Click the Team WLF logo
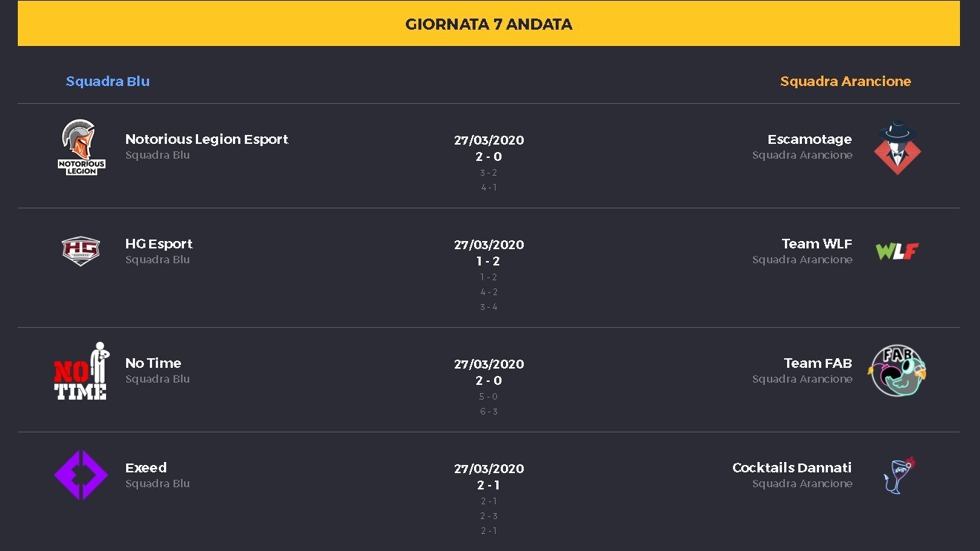Image resolution: width=980 pixels, height=551 pixels. (897, 251)
